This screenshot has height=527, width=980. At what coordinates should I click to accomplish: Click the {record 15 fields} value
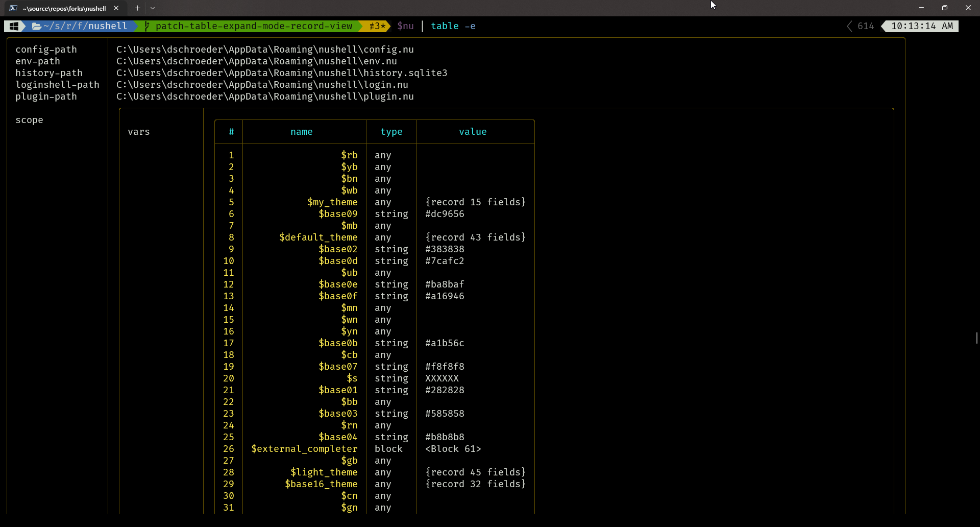476,202
